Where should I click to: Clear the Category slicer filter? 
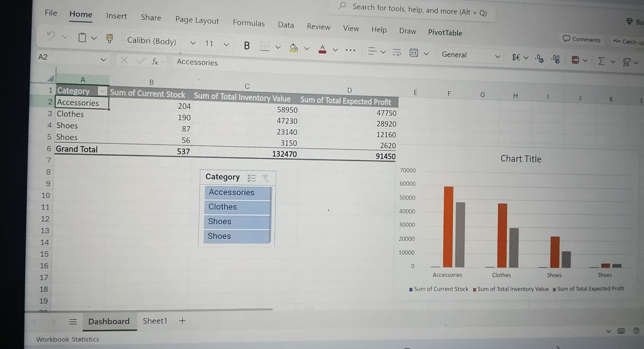(x=266, y=179)
